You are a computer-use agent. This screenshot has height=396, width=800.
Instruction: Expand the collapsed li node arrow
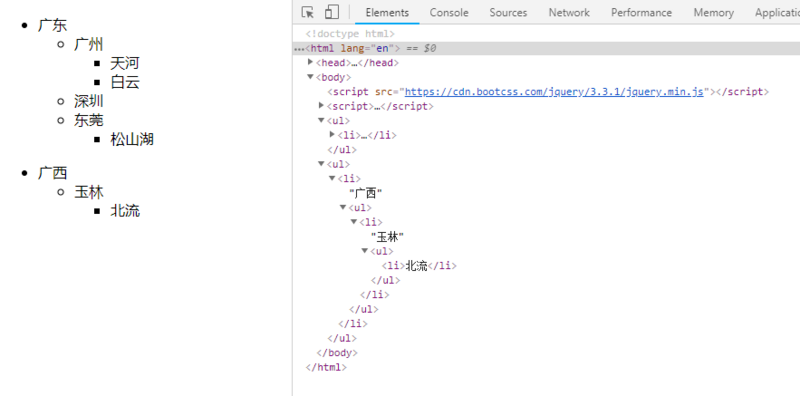pyautogui.click(x=332, y=135)
